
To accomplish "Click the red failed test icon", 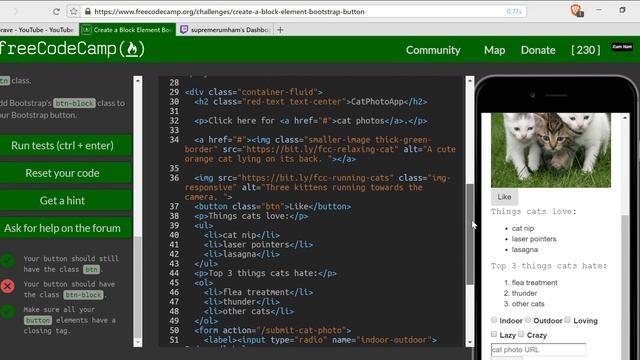I will pyautogui.click(x=7, y=286).
